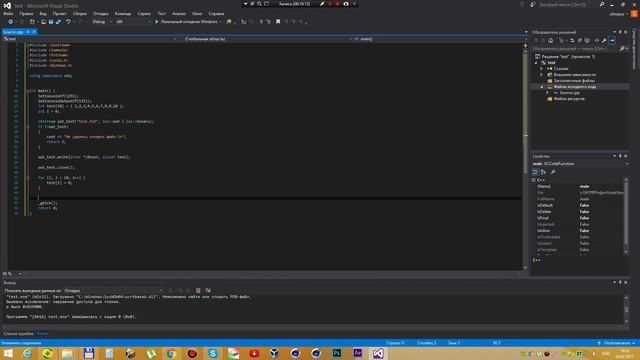
Task: Click the Home icon in Solution Explorer
Action: point(551,40)
